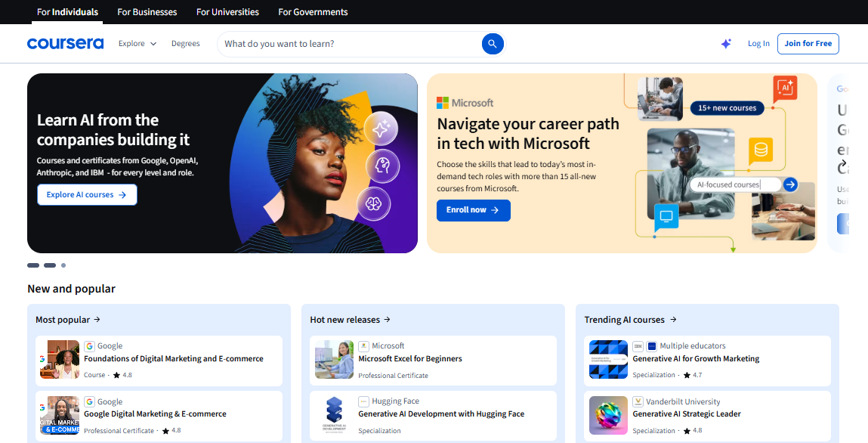Click the Vanderbilt University label

click(x=683, y=401)
